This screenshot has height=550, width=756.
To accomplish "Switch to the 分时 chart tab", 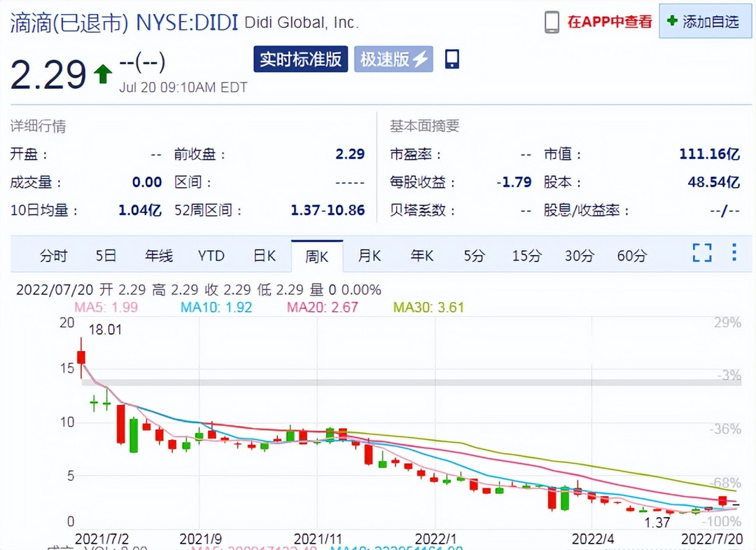I will click(53, 255).
